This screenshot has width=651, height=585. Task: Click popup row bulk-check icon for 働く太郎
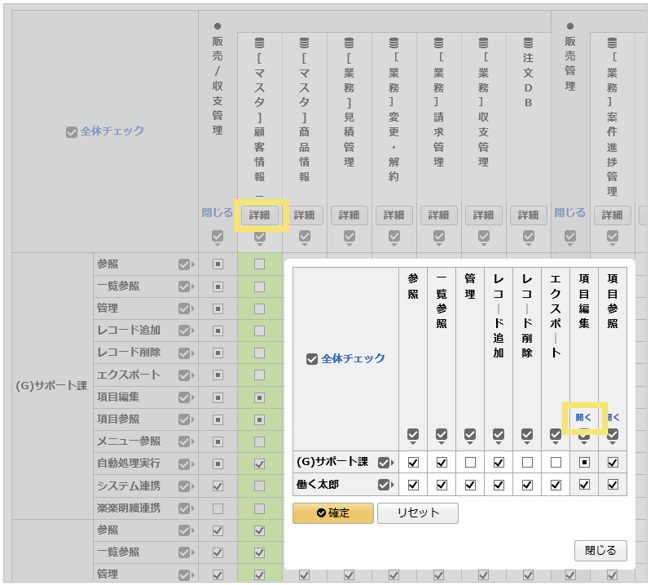click(386, 485)
